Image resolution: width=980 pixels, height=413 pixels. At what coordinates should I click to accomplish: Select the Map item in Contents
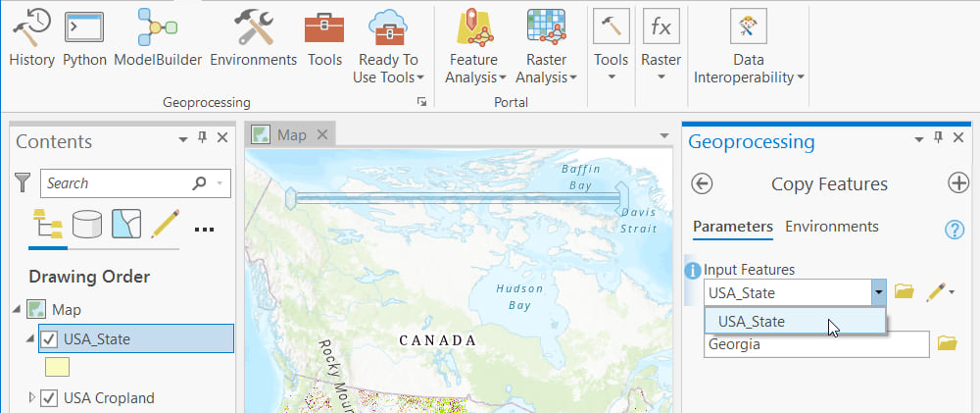tap(67, 310)
